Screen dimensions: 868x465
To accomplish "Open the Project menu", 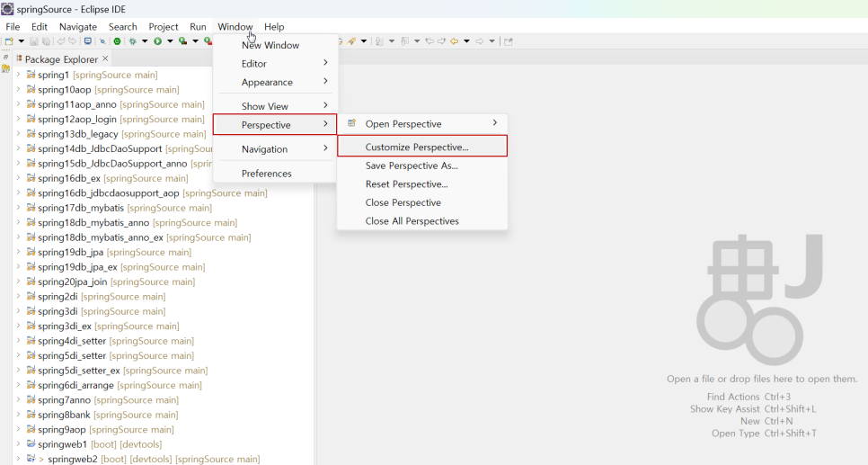I will point(164,27).
